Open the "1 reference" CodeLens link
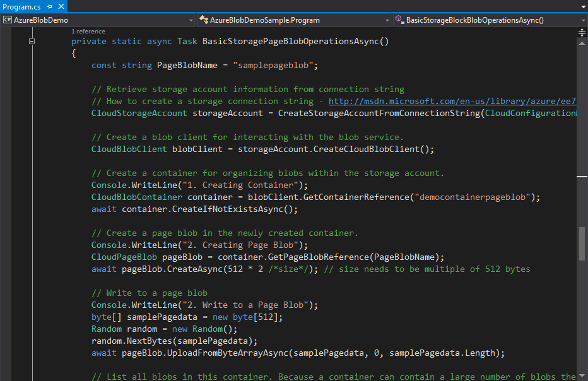 [88, 32]
